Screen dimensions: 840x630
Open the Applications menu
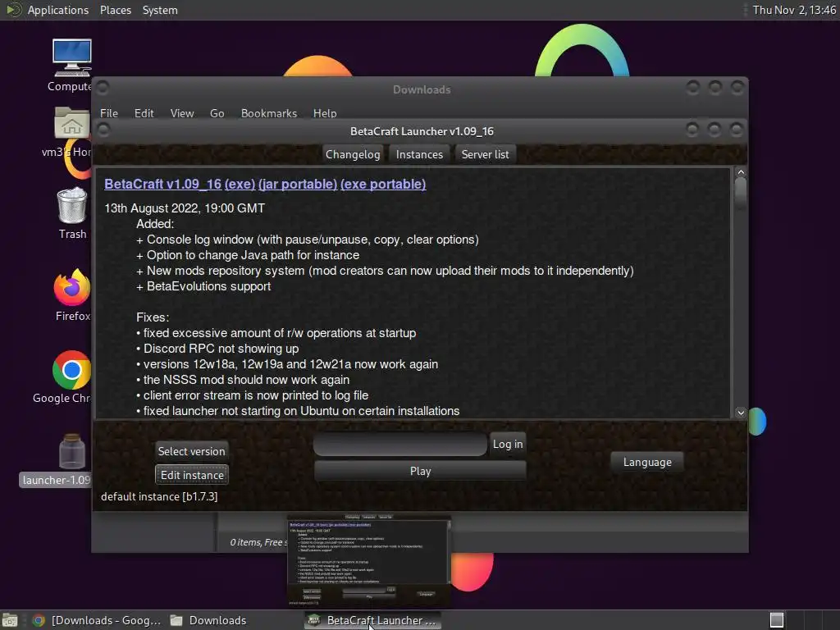tap(58, 10)
